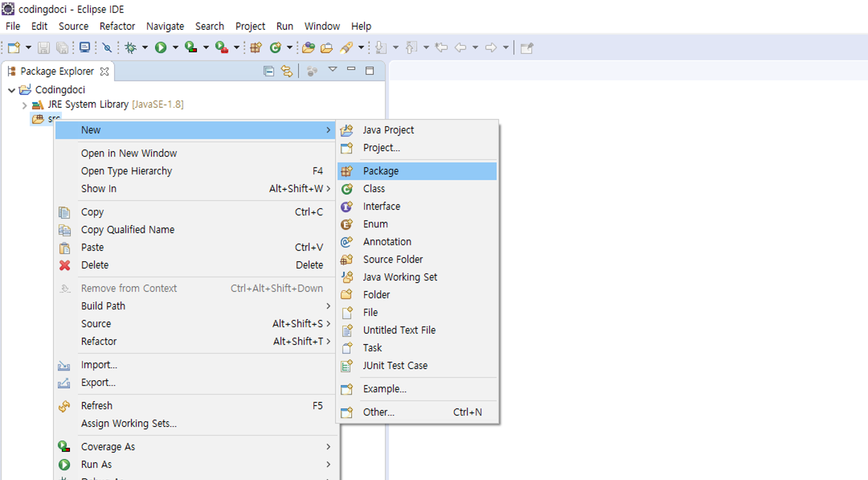The height and width of the screenshot is (480, 868).
Task: Click the New wizard toolbar icon
Action: coord(14,47)
